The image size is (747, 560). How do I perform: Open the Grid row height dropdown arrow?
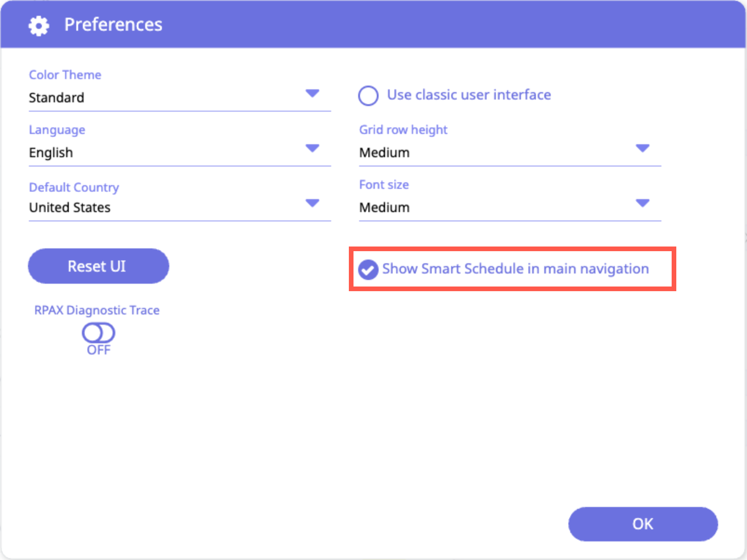(x=642, y=148)
